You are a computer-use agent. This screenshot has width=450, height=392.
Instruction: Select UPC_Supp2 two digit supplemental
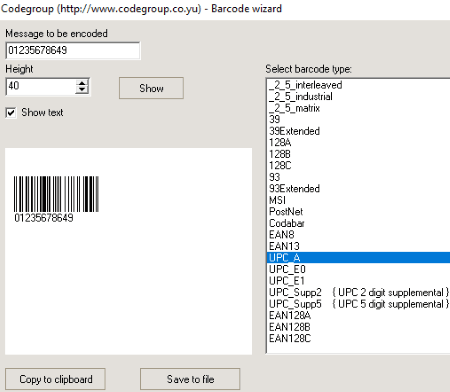click(x=359, y=292)
